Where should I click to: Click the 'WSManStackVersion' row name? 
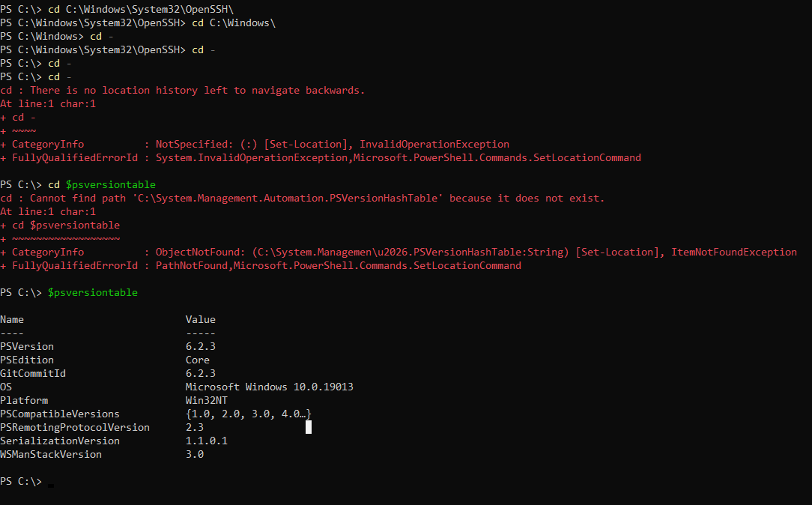click(x=51, y=454)
